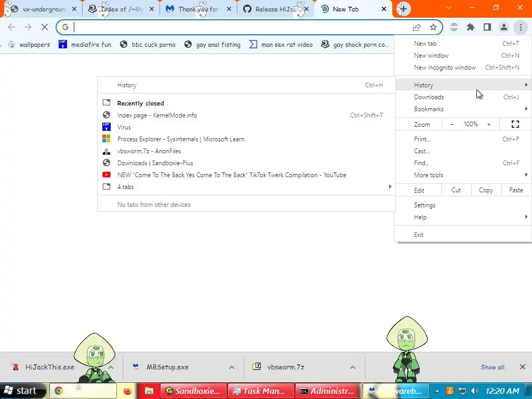The image size is (532, 399).
Task: Click Show all downloads link
Action: point(493,367)
